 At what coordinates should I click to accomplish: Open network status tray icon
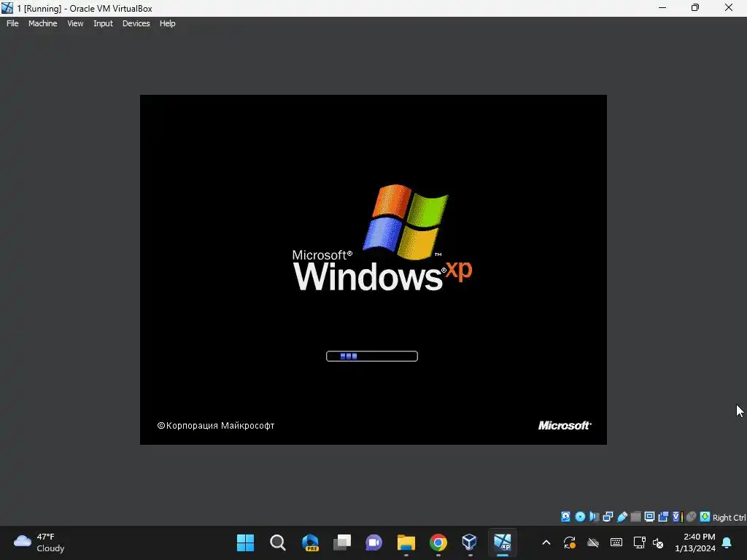[x=639, y=542]
